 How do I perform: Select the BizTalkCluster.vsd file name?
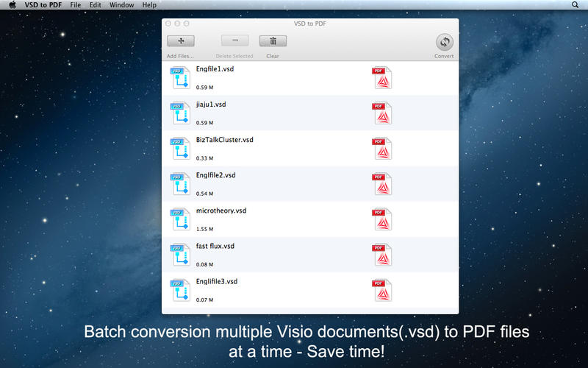(225, 140)
